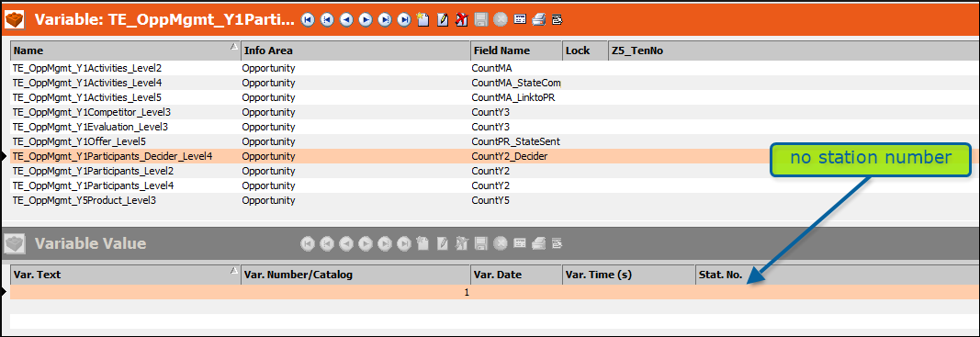
Task: Click the save floppy icon in Variable Value toolbar
Action: point(480,243)
